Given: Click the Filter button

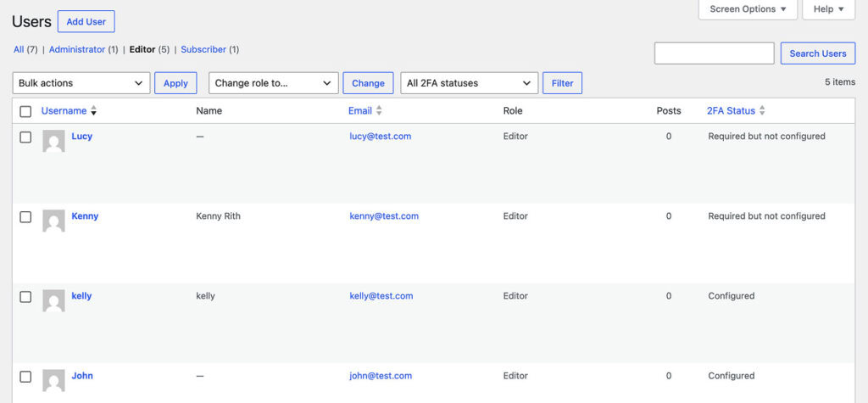Looking at the screenshot, I should pos(563,83).
